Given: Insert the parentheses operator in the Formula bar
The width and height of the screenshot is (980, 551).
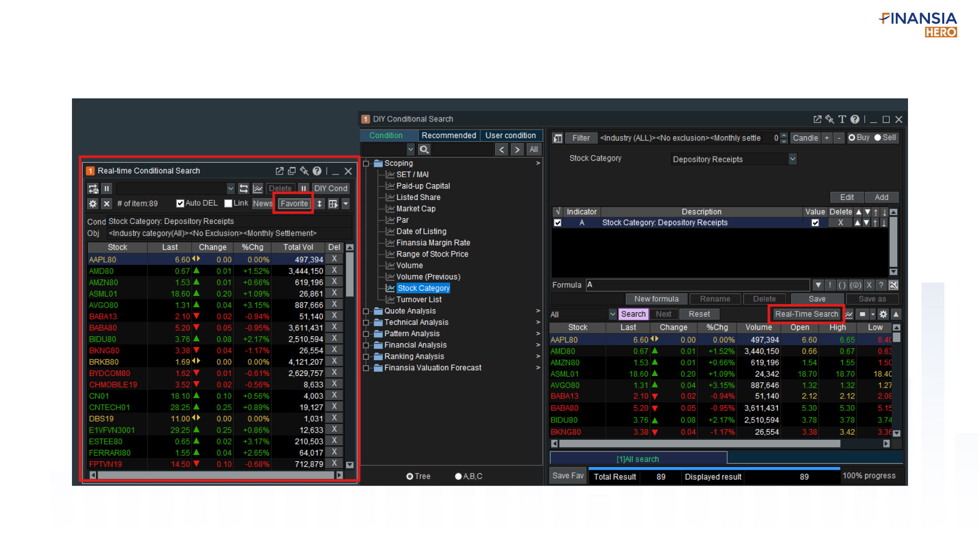Looking at the screenshot, I should [842, 285].
